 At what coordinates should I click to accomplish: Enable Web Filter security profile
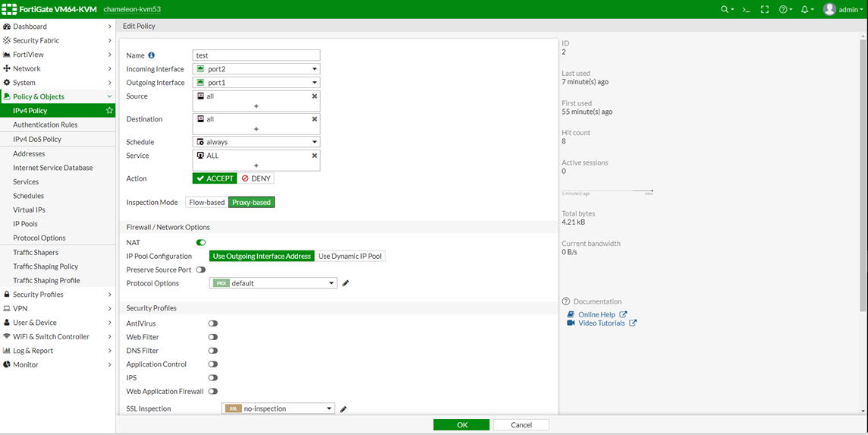point(212,337)
